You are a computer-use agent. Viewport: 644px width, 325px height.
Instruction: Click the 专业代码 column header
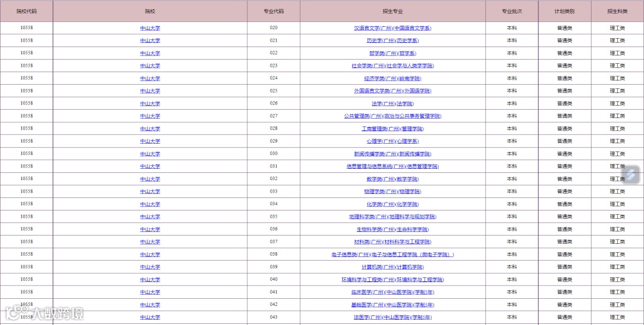tap(274, 11)
